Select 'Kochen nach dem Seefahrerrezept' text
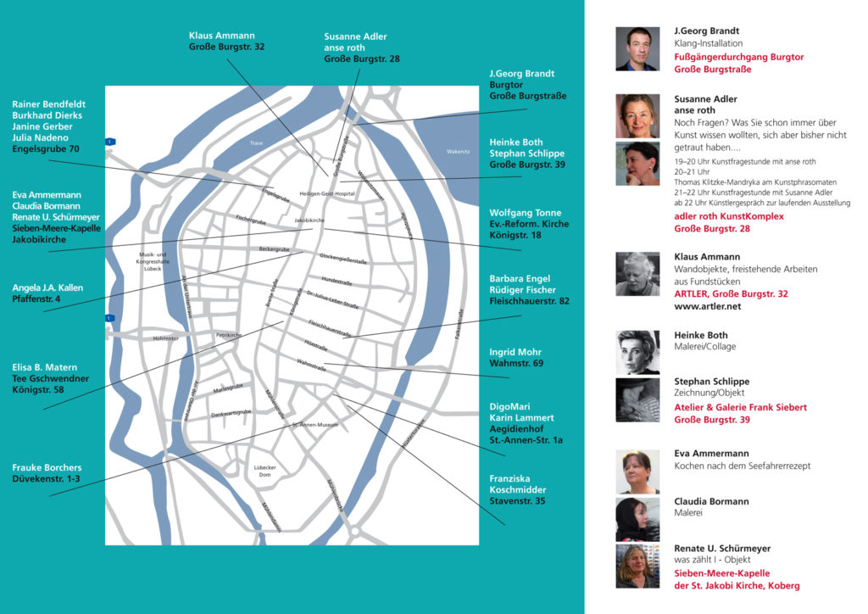Viewport: 868px width, 614px height. tap(743, 466)
